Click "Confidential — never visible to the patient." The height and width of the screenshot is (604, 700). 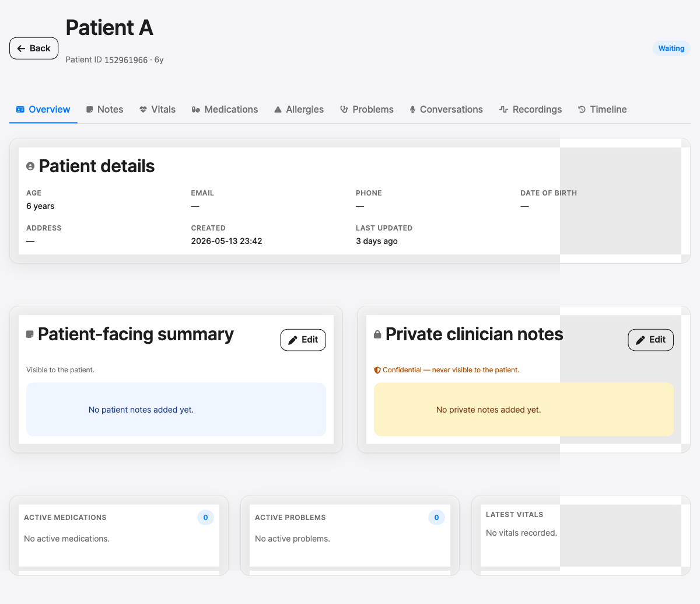[451, 370]
